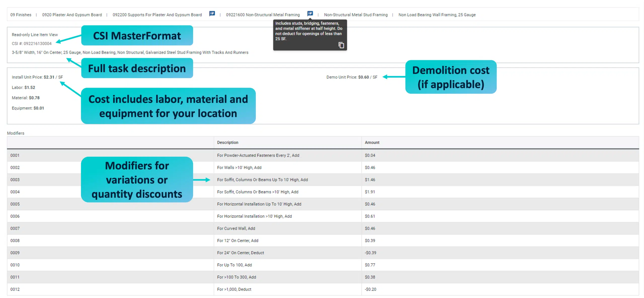The height and width of the screenshot is (298, 644).
Task: Click the note icon after Supports For Plaster
Action: 212,14
